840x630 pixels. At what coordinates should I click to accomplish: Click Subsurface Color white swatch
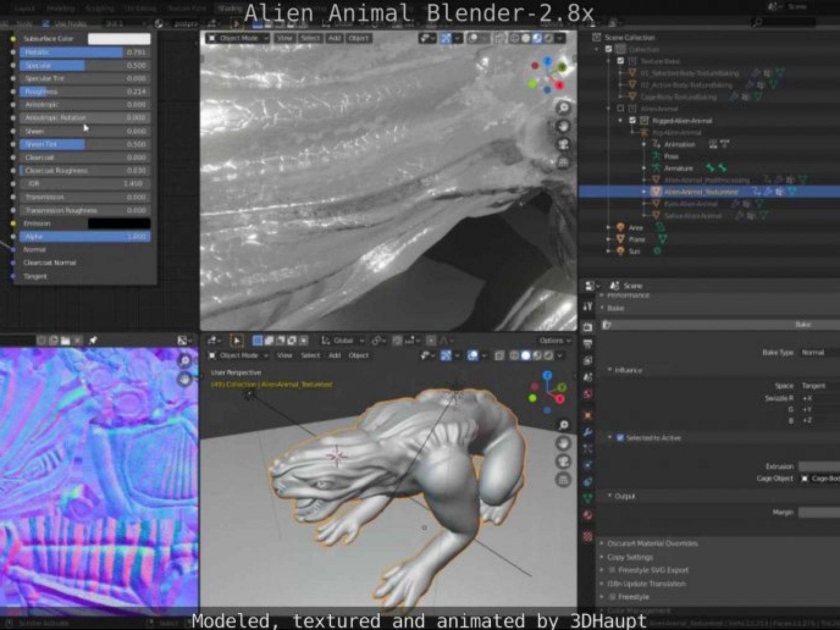point(119,39)
